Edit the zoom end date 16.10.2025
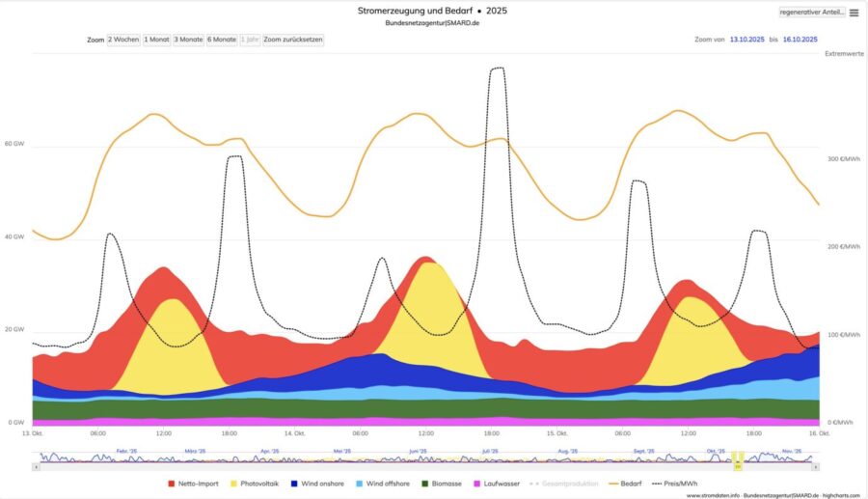 click(800, 40)
